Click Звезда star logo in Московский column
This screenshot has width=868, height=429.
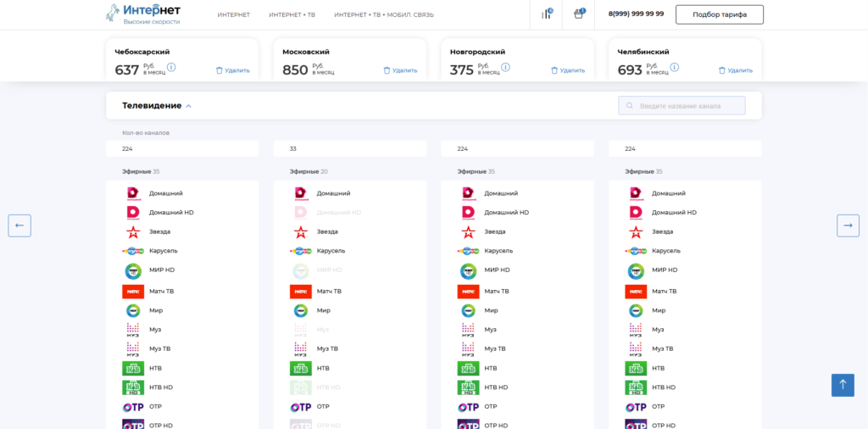(x=301, y=231)
